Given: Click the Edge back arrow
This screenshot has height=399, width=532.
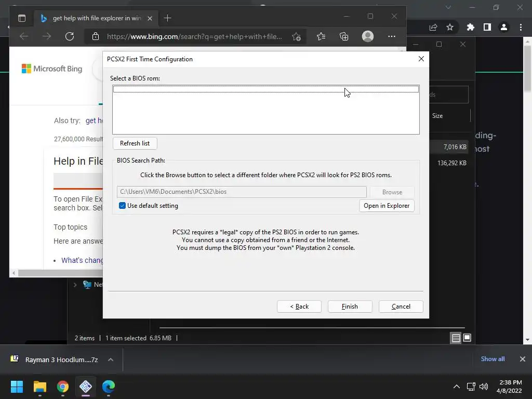Looking at the screenshot, I should click(x=24, y=36).
